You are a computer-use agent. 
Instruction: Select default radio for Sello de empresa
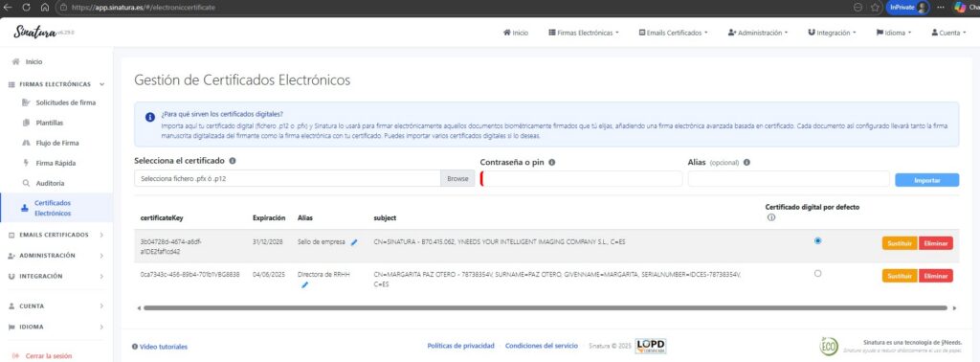point(818,240)
